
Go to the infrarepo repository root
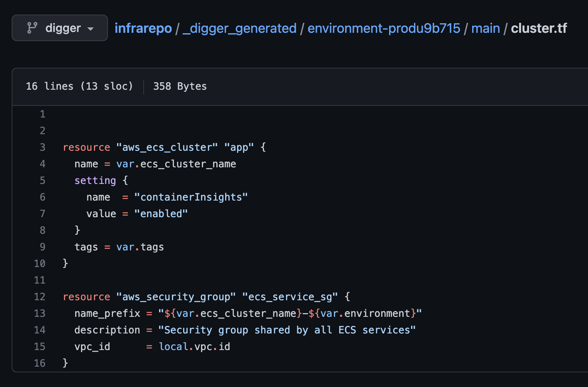pos(143,28)
